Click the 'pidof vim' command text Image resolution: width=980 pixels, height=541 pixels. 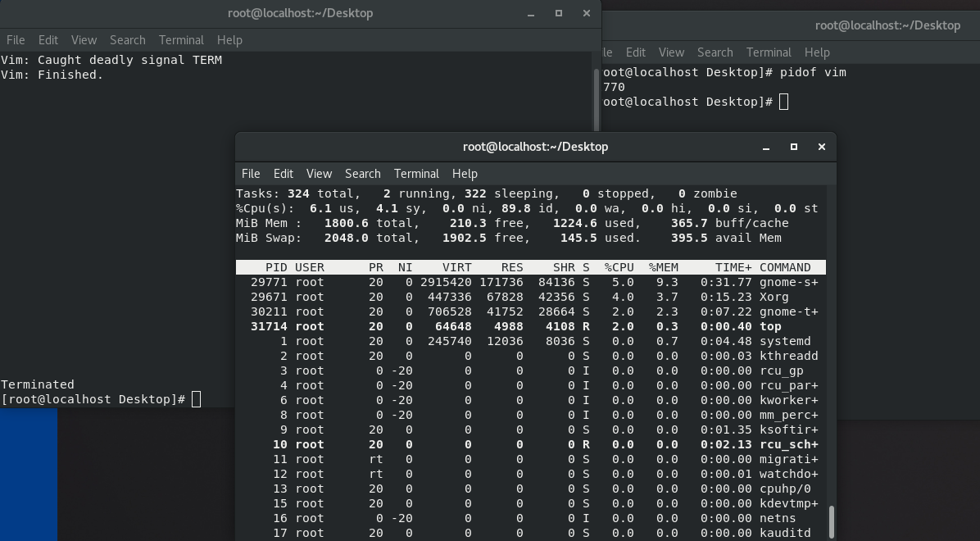813,73
